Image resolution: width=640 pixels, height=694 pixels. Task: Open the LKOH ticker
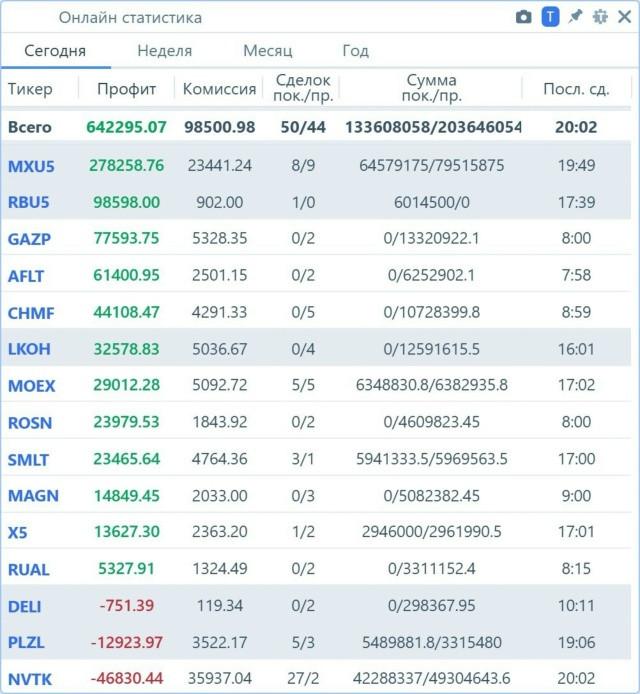click(29, 349)
